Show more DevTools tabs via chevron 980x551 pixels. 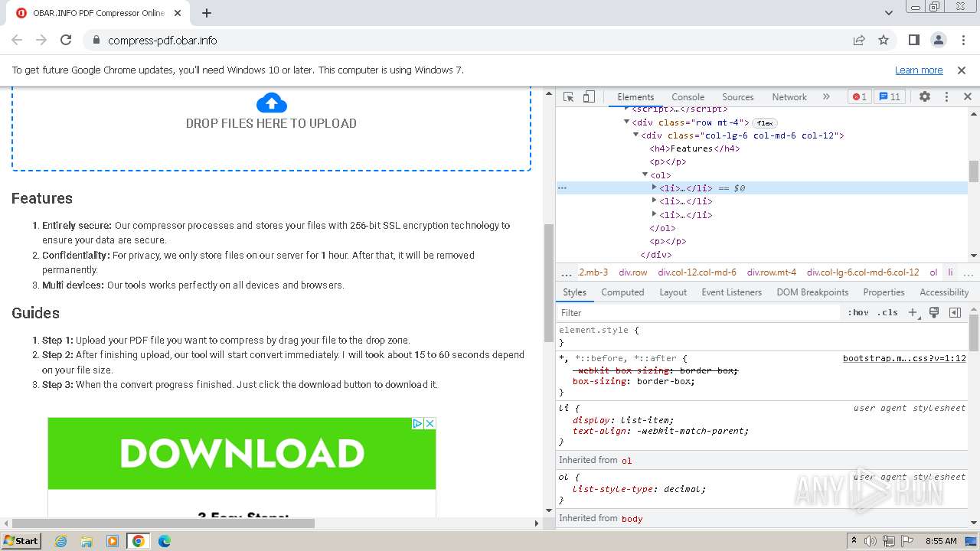[x=826, y=97]
